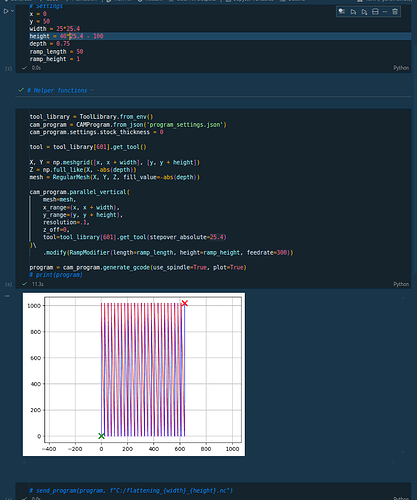Click the '.modify(RampModifier' line
The height and width of the screenshot is (500, 417).
click(168, 252)
